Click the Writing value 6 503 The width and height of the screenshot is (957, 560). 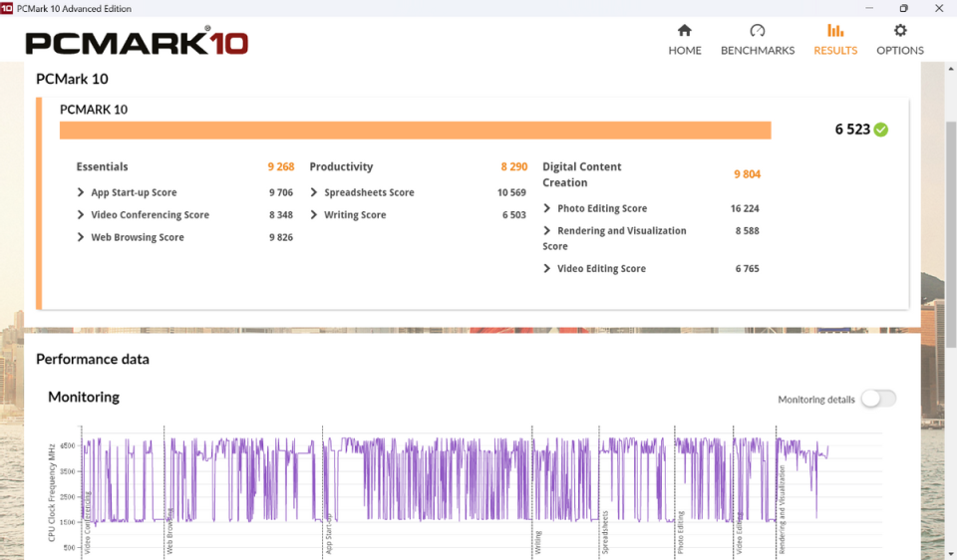click(x=514, y=214)
